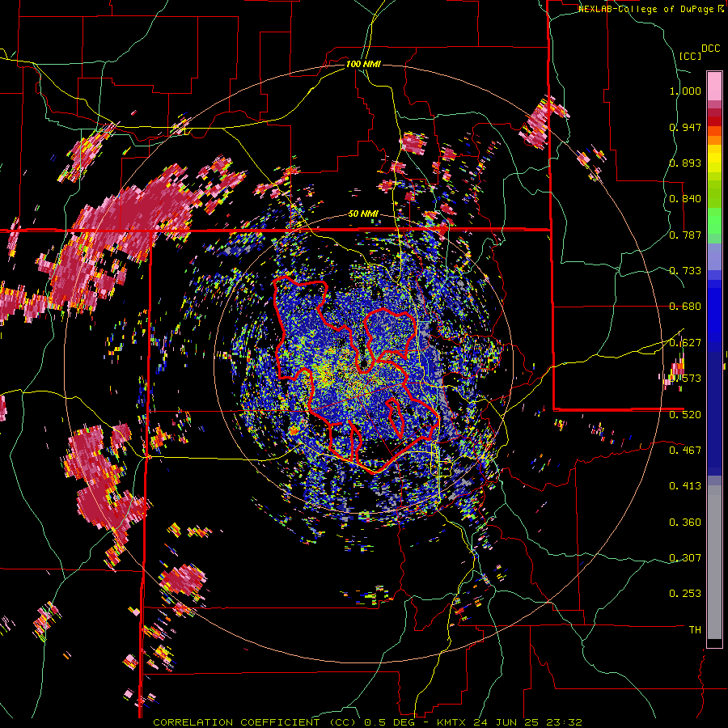Image resolution: width=728 pixels, height=728 pixels.
Task: Click the 50 NMI range ring label
Action: tap(363, 214)
